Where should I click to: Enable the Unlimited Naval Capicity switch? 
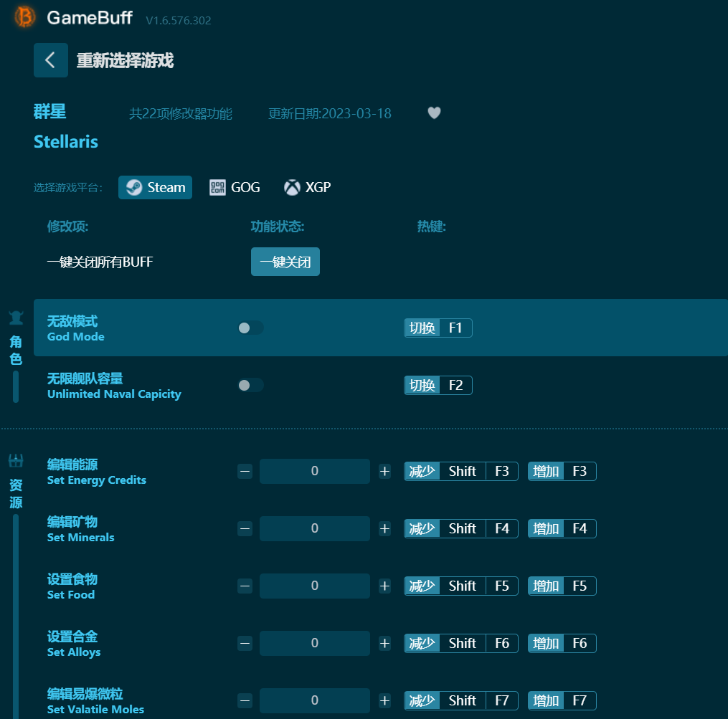(x=251, y=385)
